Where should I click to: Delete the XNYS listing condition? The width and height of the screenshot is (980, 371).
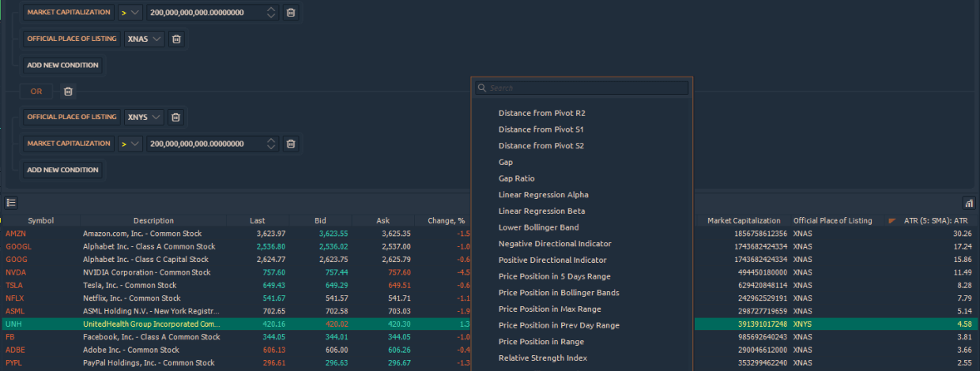pos(176,117)
